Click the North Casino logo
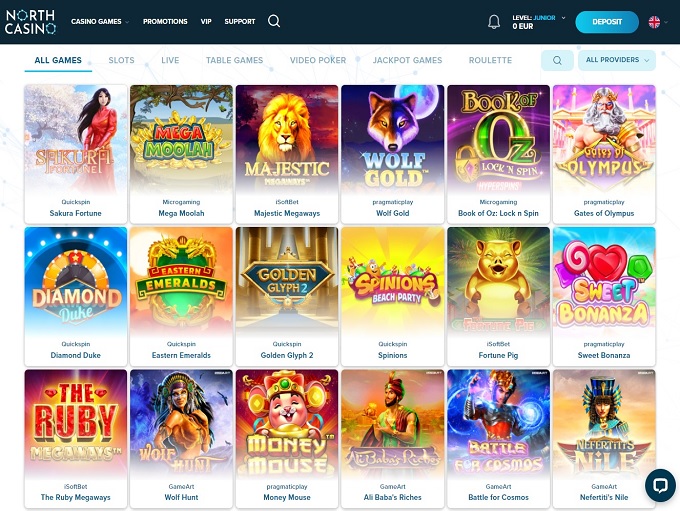The image size is (680, 511). point(30,22)
